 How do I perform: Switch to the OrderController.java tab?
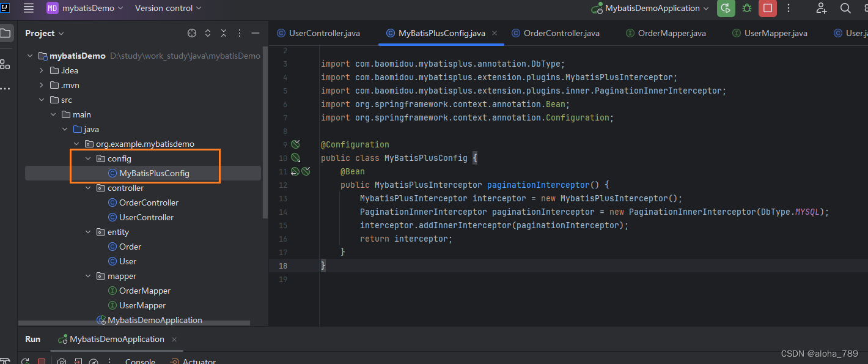click(556, 33)
